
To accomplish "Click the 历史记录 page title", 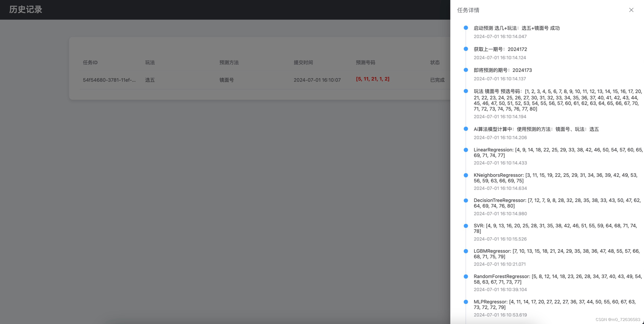I will (26, 10).
